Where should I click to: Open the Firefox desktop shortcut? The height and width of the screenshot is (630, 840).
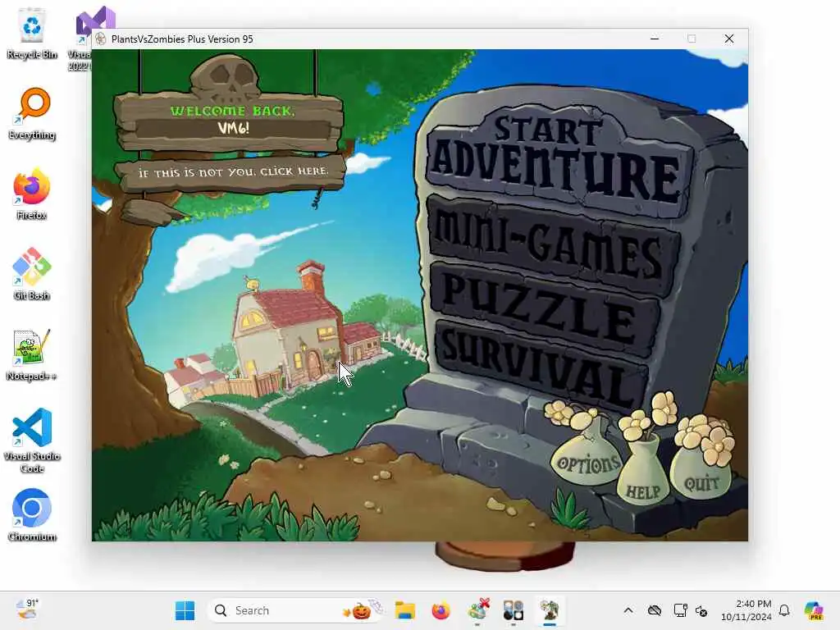tap(32, 194)
